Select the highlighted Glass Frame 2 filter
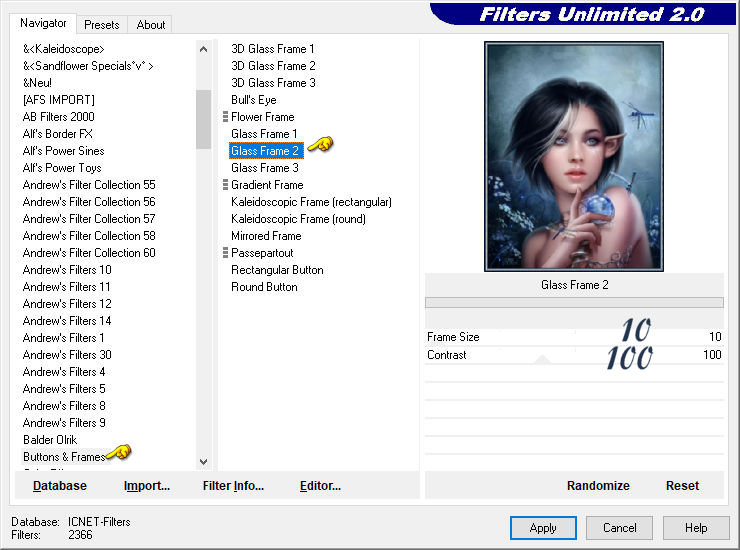Image resolution: width=740 pixels, height=550 pixels. (x=265, y=151)
